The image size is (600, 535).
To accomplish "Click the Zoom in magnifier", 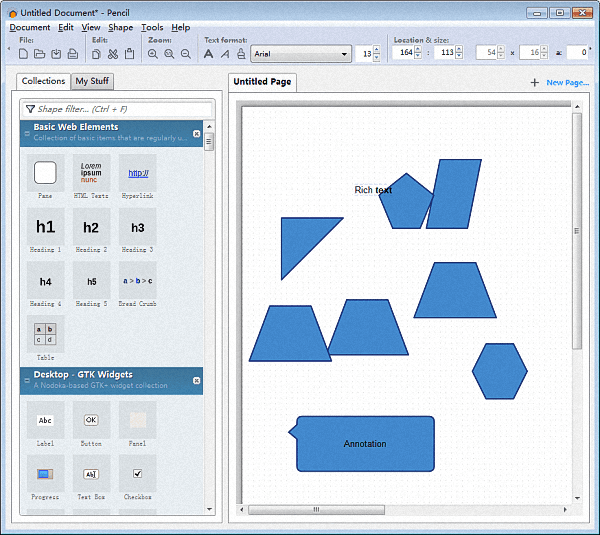I will click(153, 54).
